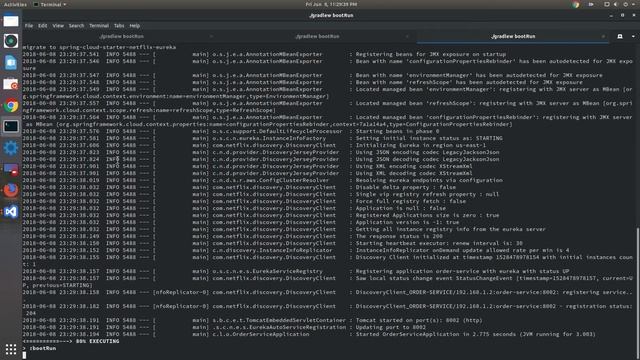Select the active third bootRun tab
This screenshot has width=640, height=360.
coord(513,36)
